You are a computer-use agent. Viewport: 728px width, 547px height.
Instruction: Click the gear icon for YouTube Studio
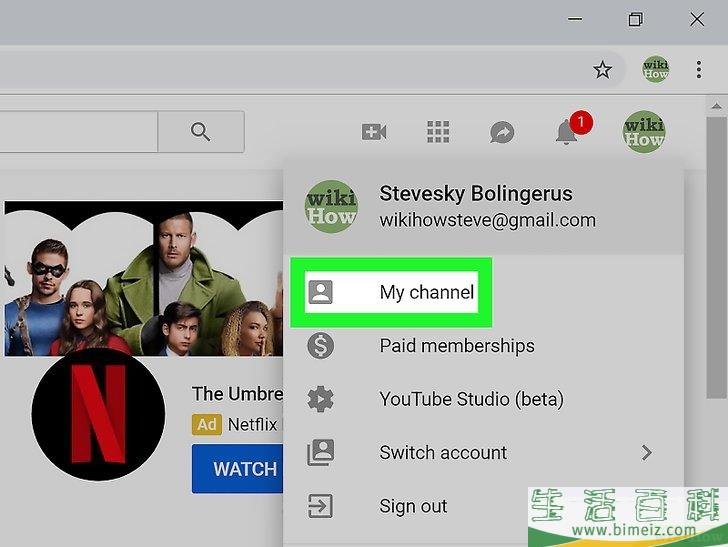[320, 399]
